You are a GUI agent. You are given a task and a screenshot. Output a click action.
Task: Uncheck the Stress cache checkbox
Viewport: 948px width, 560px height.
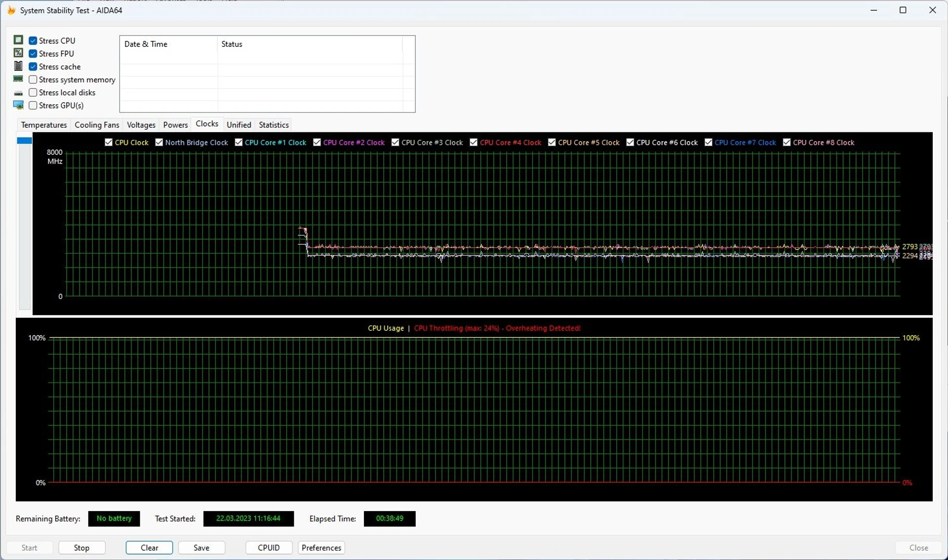(x=33, y=67)
